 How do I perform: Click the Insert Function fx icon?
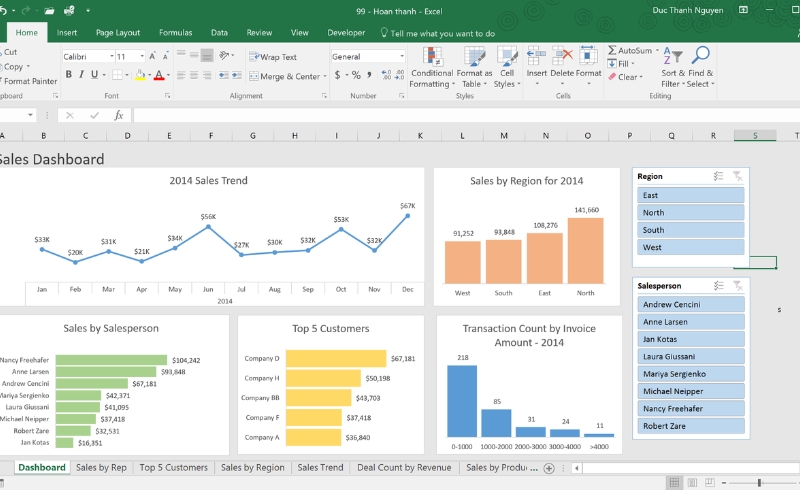click(x=118, y=115)
